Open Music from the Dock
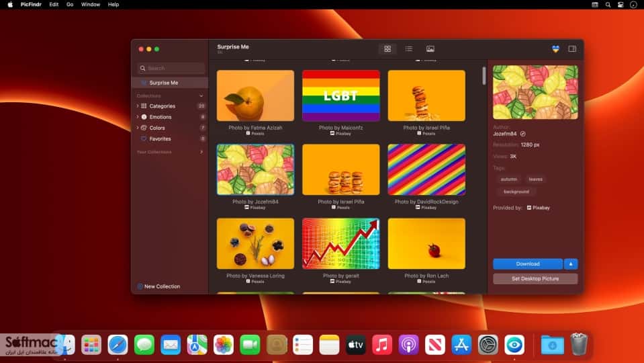The width and height of the screenshot is (644, 363). [x=382, y=344]
